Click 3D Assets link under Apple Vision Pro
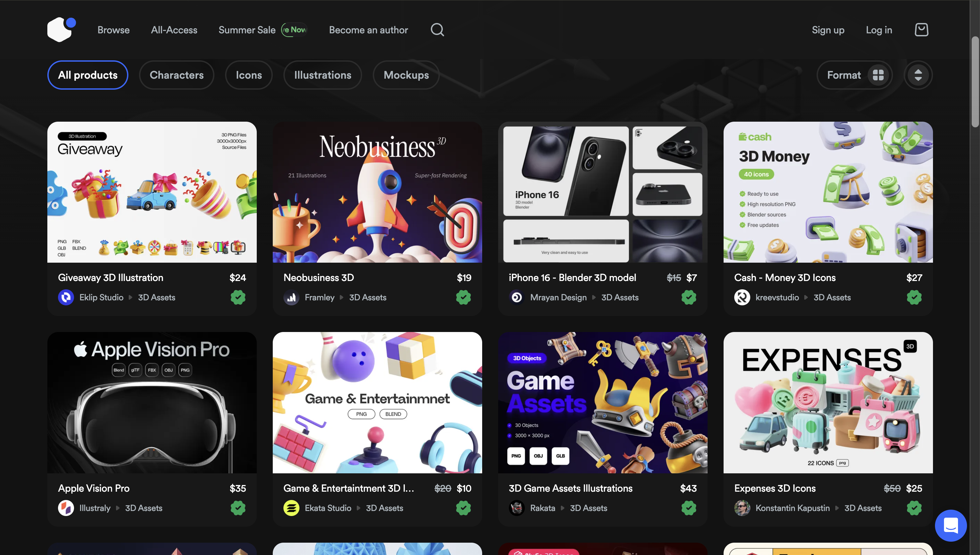The height and width of the screenshot is (555, 980). pyautogui.click(x=144, y=508)
